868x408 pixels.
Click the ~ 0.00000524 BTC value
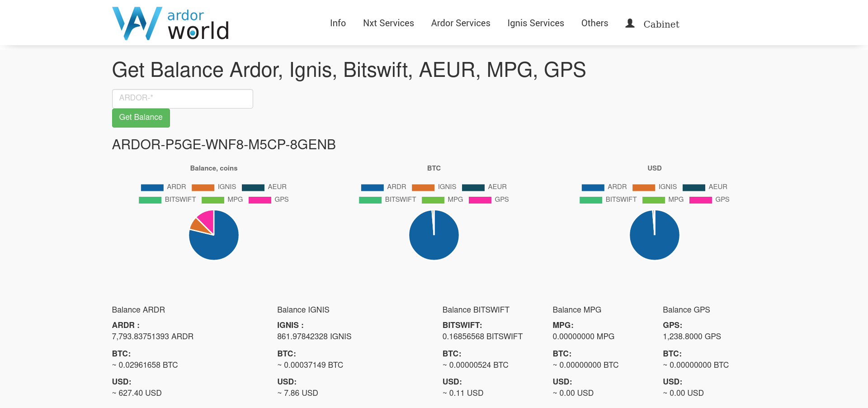476,365
